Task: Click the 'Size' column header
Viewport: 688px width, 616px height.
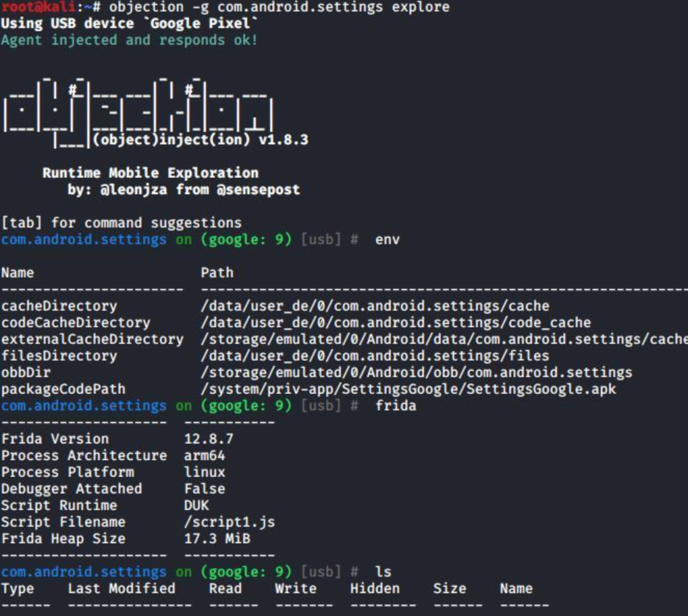Action: point(450,588)
